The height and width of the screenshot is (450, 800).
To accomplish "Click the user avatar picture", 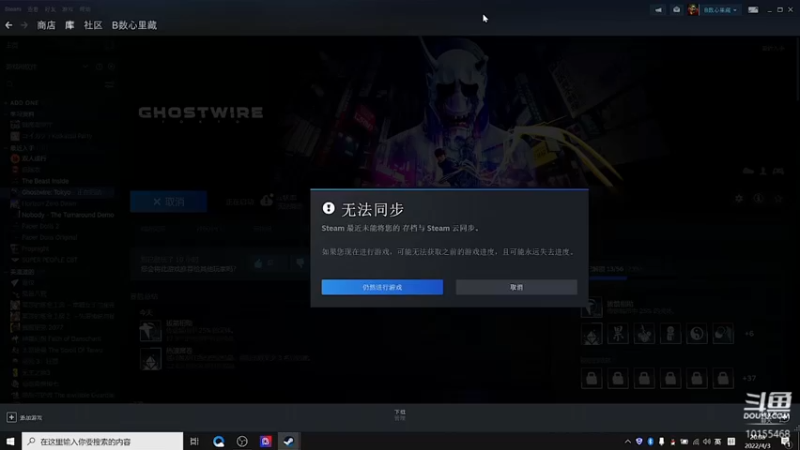I will click(693, 10).
